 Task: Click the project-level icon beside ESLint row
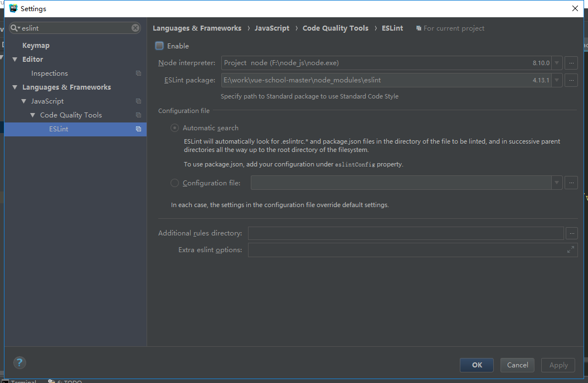point(138,129)
